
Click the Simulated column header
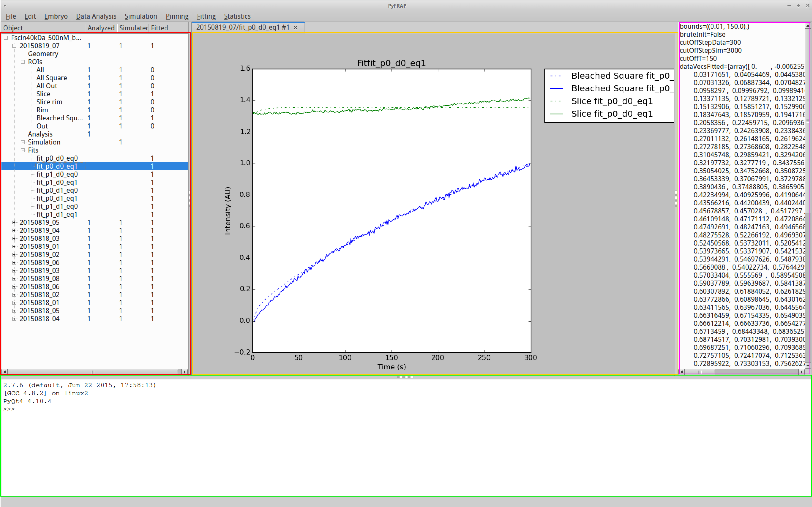(x=133, y=28)
